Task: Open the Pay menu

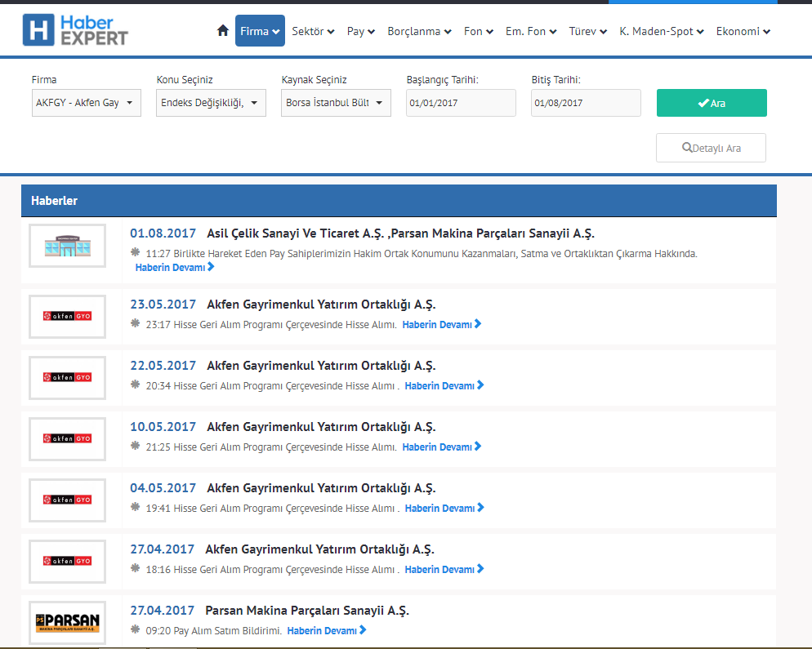Action: point(361,31)
